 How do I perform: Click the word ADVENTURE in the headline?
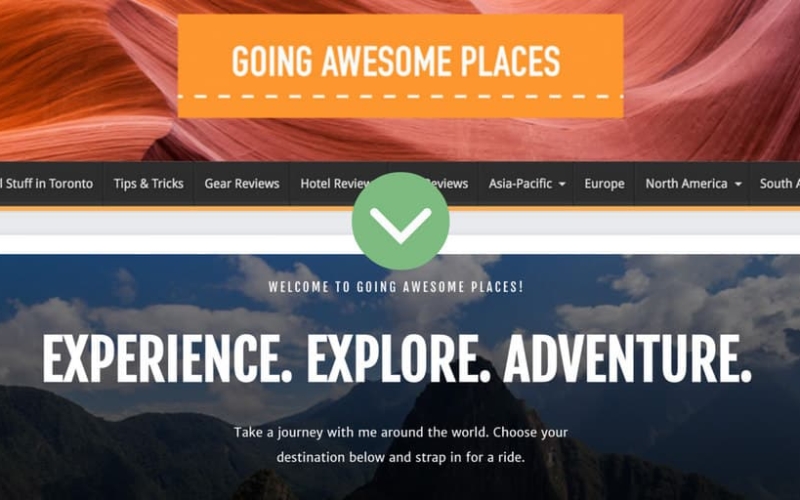(628, 359)
